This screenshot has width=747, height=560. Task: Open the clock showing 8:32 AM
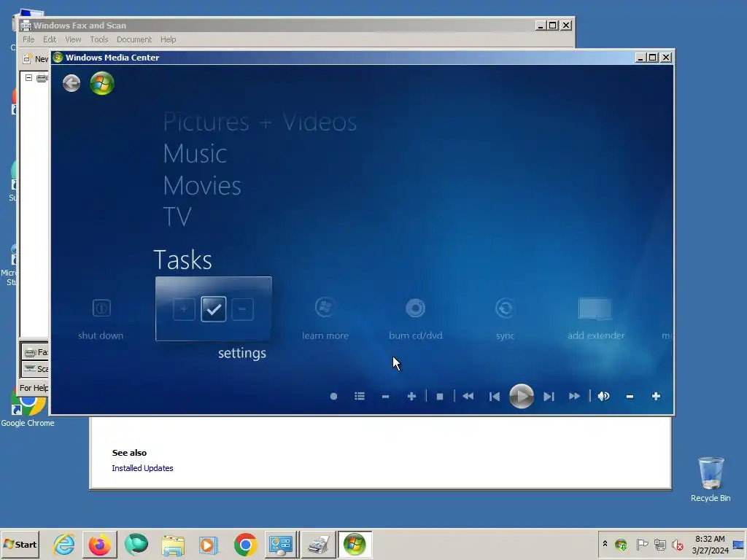pyautogui.click(x=710, y=544)
